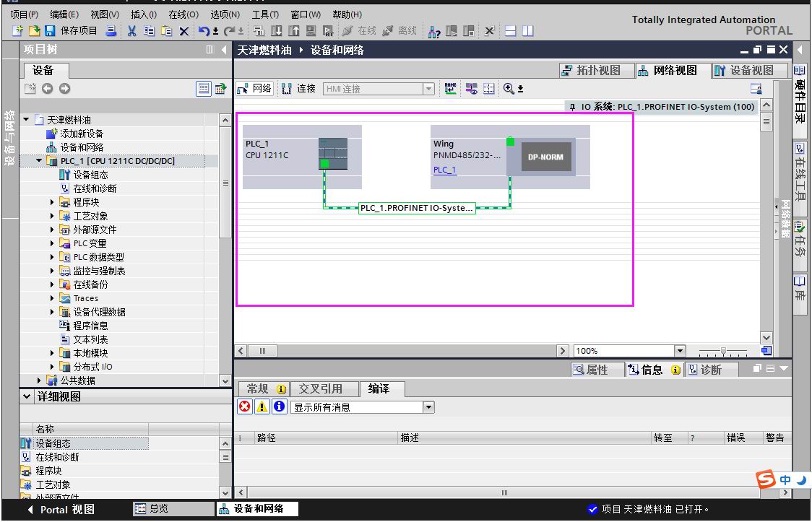
Task: Click the zoom slider below network view
Action: point(722,352)
